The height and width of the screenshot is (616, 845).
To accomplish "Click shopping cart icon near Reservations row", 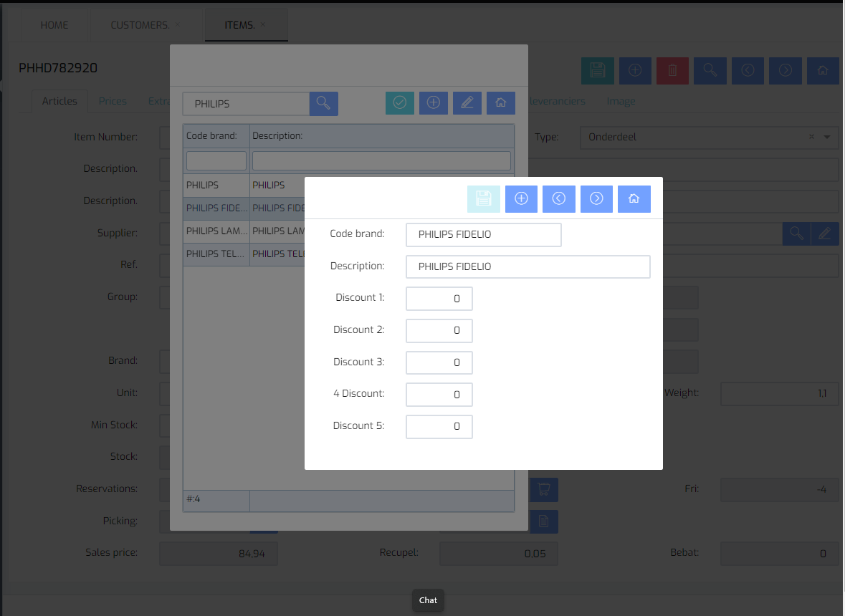I will pyautogui.click(x=544, y=489).
